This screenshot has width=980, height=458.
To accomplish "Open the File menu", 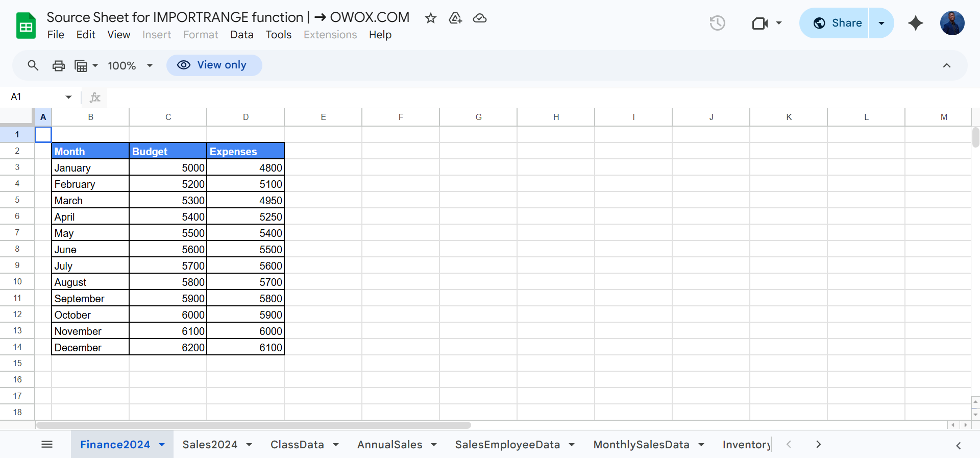I will (x=56, y=35).
